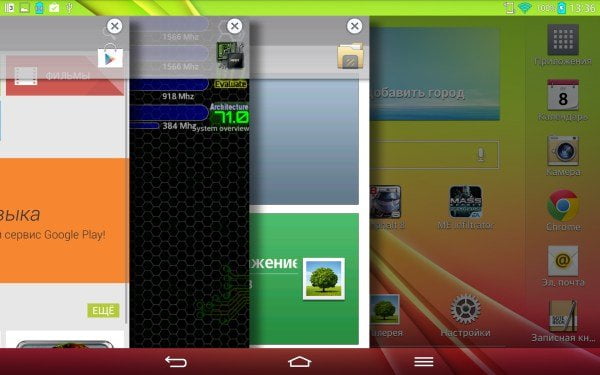
Task: Launch the ME Infiltrator game icon
Action: pos(465,202)
